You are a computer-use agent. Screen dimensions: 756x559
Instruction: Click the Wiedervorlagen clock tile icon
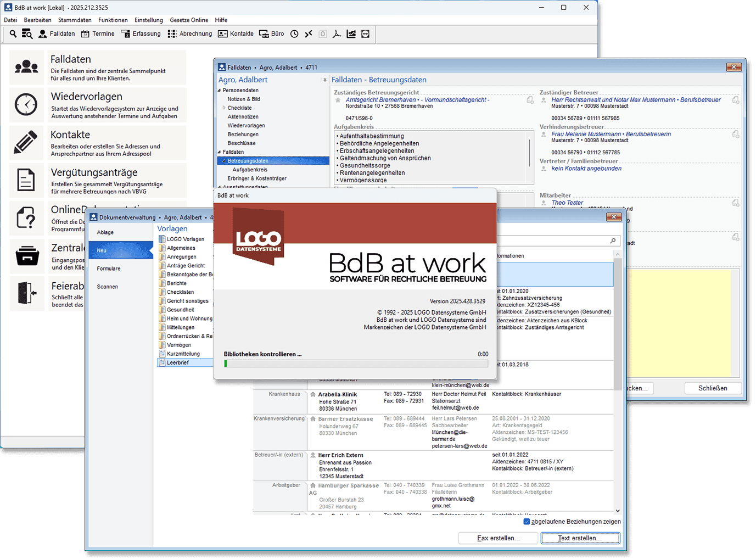point(26,104)
